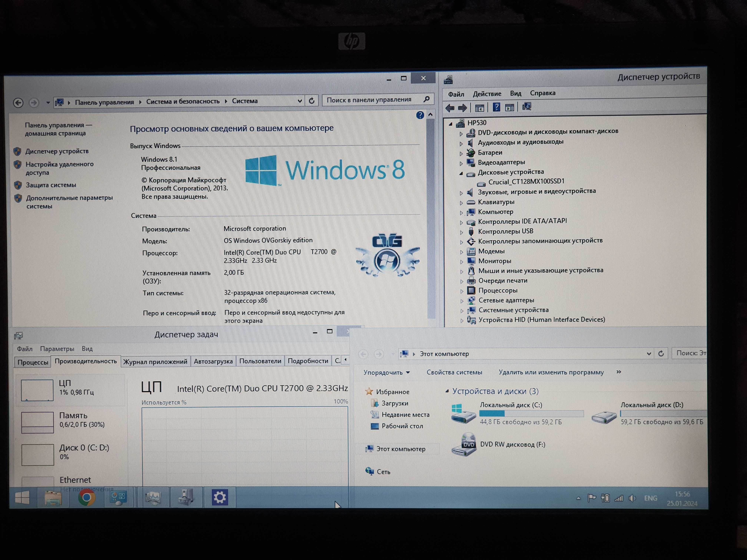Click search magnifier in control panel search
The image size is (747, 560).
point(426,99)
